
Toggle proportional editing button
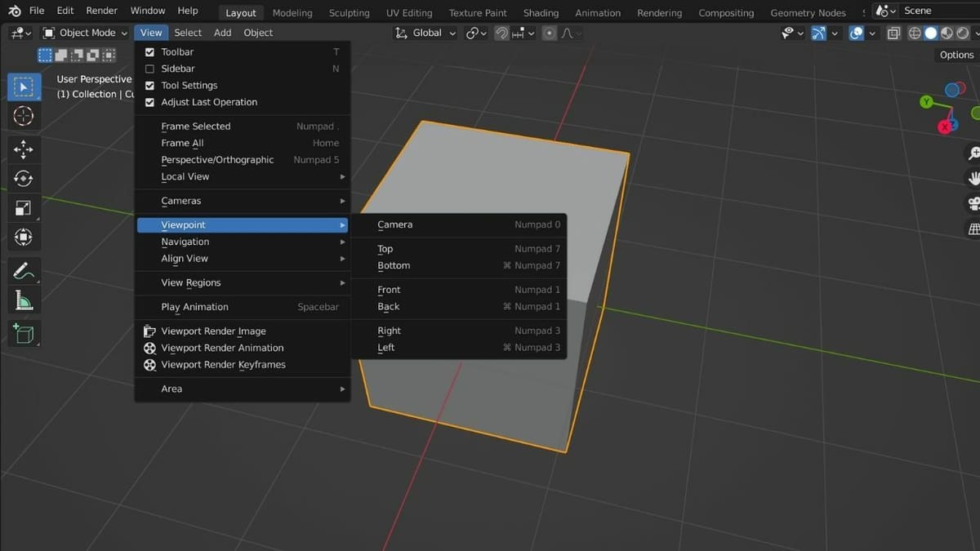tap(549, 33)
